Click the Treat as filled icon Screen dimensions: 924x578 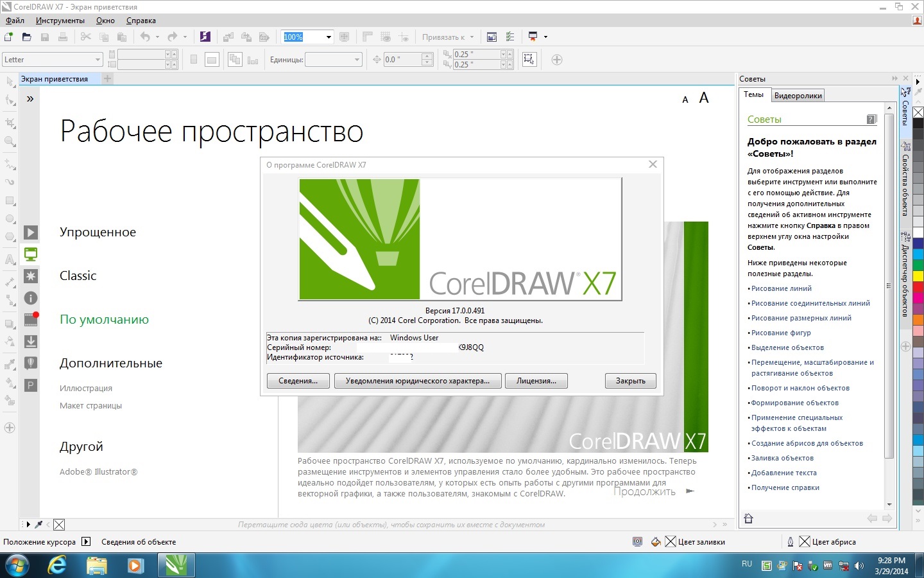click(529, 60)
